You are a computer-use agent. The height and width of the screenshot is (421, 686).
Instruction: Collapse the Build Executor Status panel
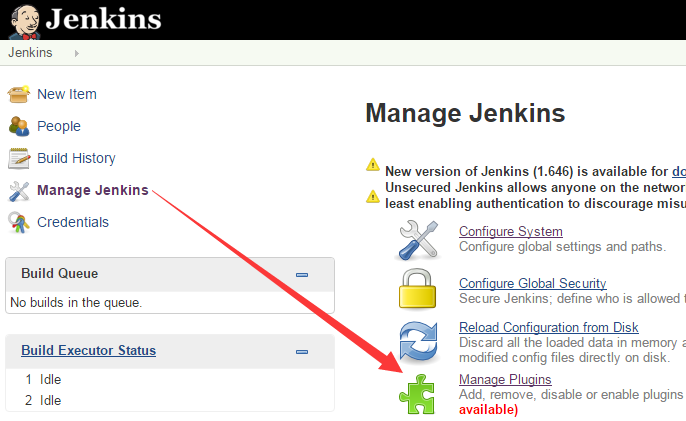(x=302, y=352)
